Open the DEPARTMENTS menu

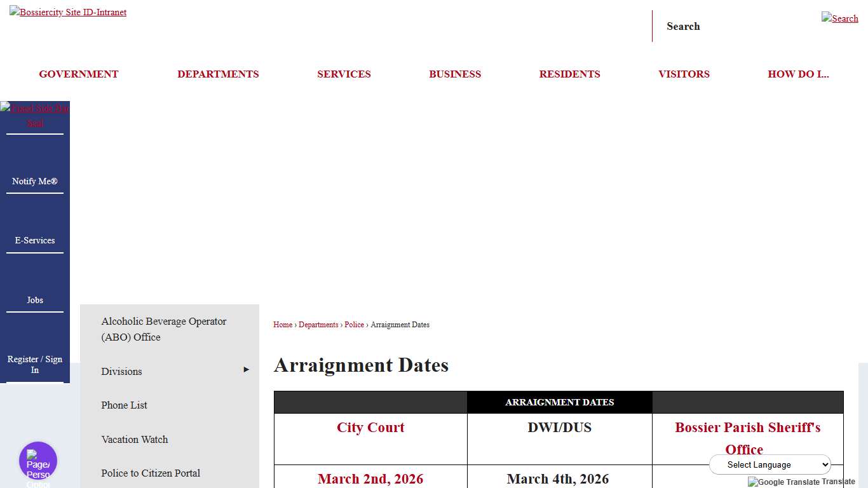[218, 74]
